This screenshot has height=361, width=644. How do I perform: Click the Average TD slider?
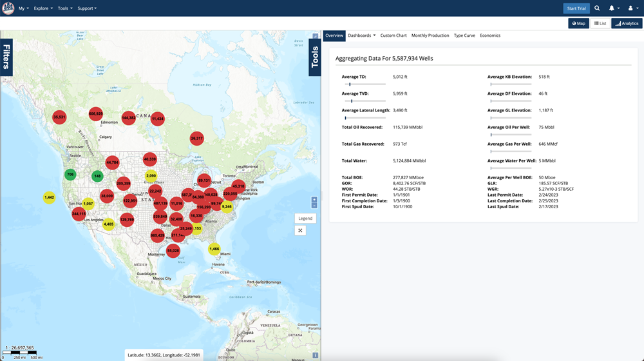pyautogui.click(x=364, y=84)
